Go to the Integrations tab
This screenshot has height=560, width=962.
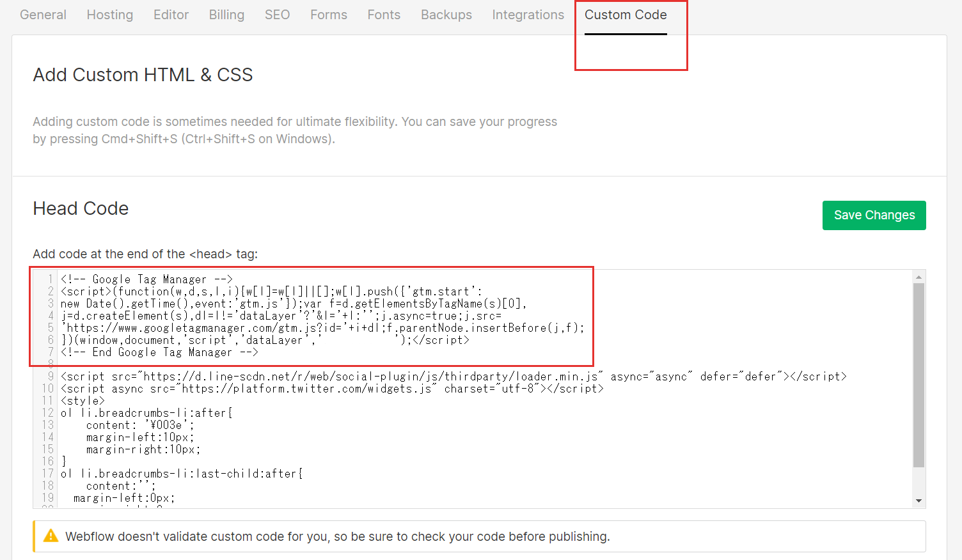pos(528,15)
